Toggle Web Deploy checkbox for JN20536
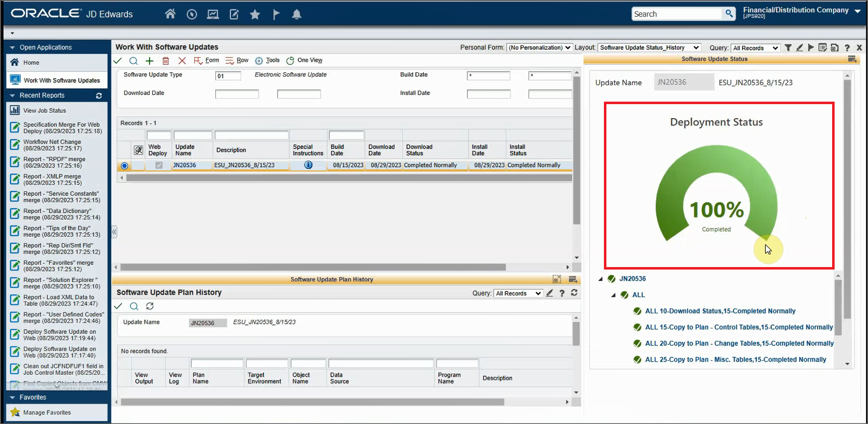The height and width of the screenshot is (424, 868). (x=159, y=165)
